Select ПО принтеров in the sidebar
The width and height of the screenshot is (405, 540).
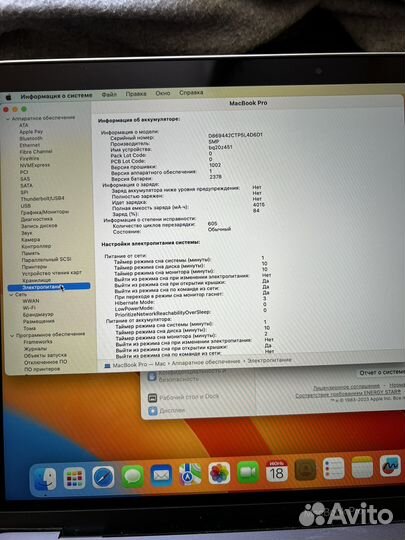(x=42, y=369)
